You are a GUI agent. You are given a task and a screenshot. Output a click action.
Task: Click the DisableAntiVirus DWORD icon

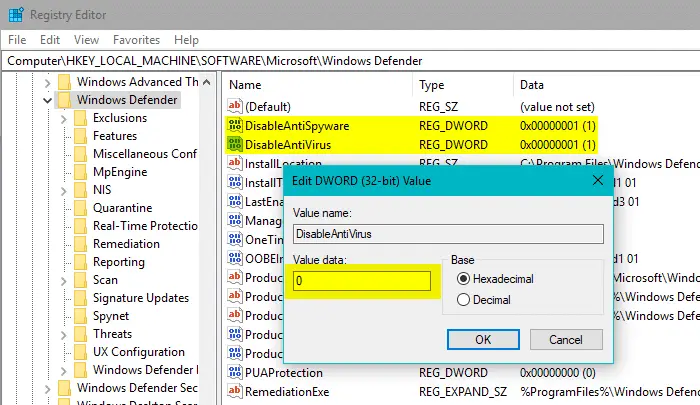point(235,145)
